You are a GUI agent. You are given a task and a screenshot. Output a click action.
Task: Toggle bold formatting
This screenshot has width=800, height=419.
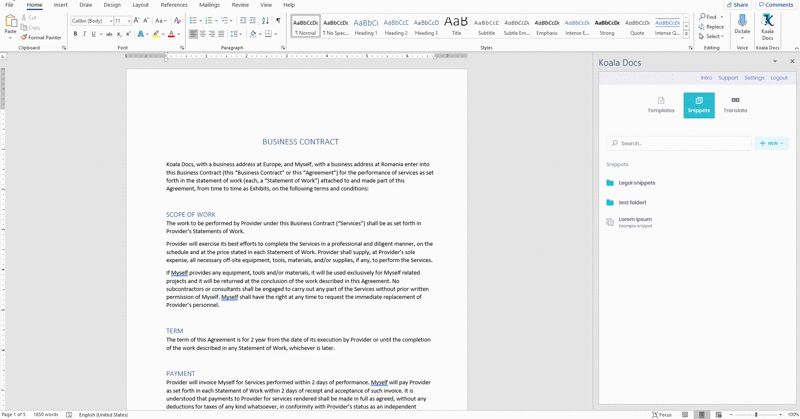pos(76,34)
